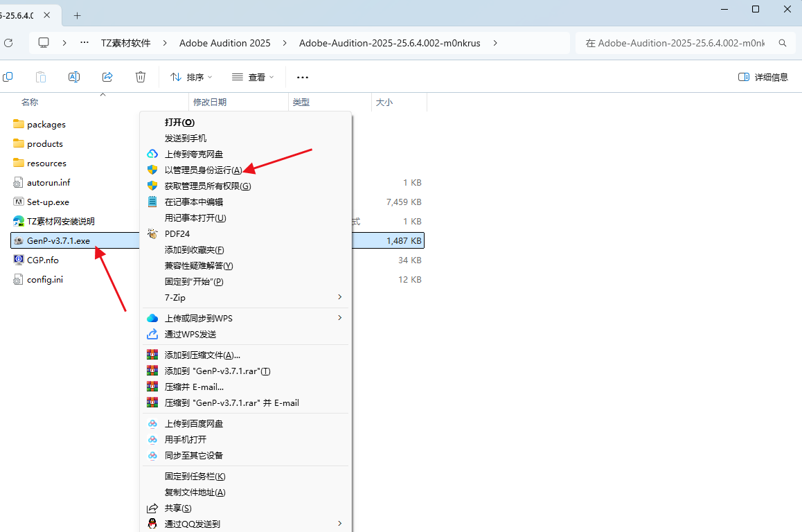802x532 pixels.
Task: Select 打开(O) in context menu
Action: [x=246, y=122]
